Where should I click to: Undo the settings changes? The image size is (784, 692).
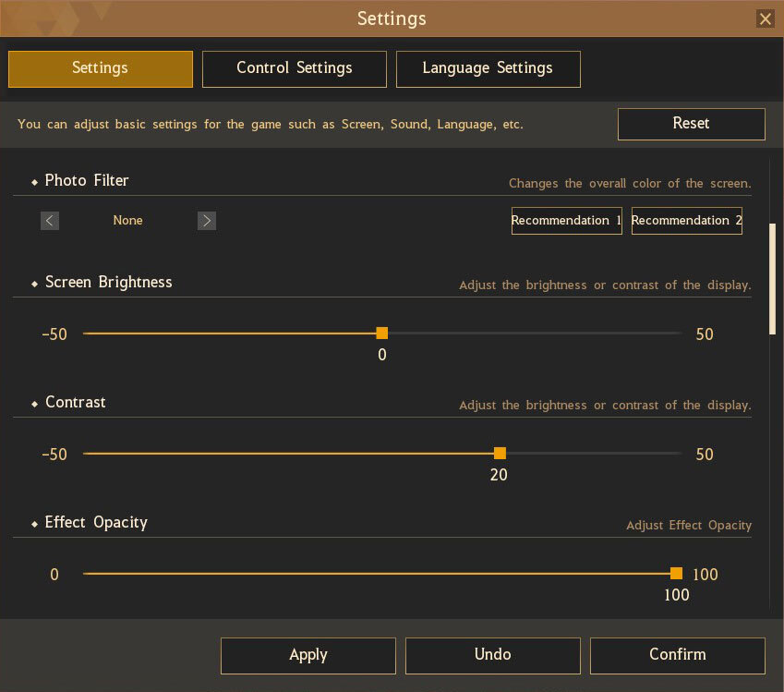pos(492,655)
